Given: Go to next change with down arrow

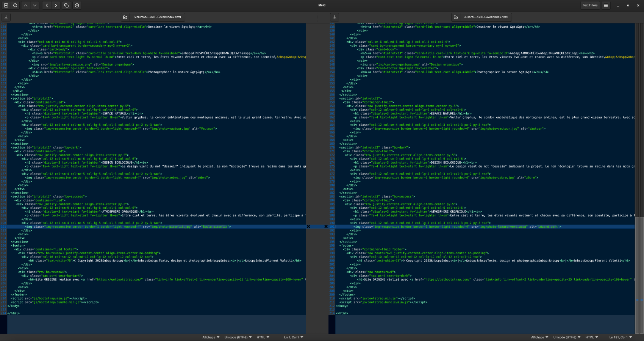Looking at the screenshot, I should point(35,5).
